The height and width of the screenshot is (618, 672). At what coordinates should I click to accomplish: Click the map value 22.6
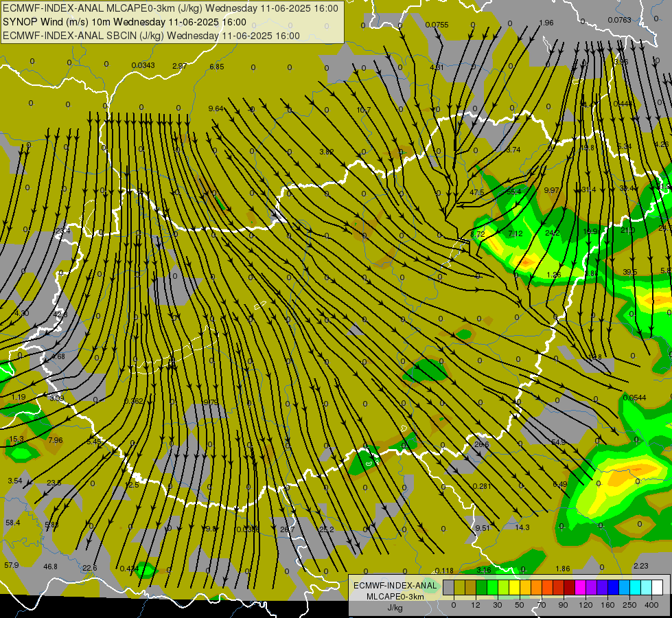click(89, 568)
